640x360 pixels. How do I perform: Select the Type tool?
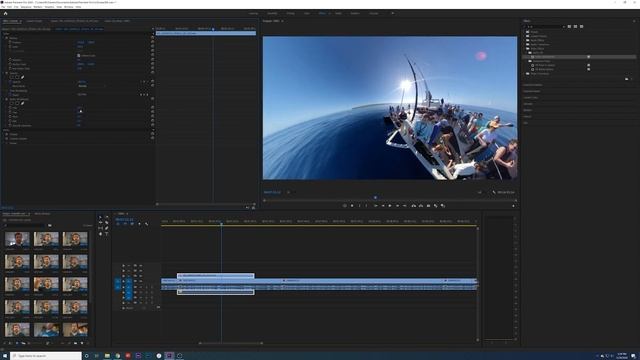point(107,234)
